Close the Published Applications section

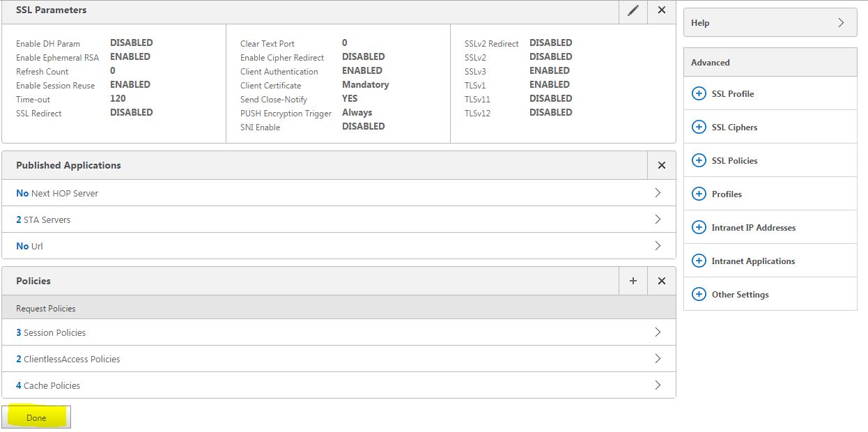(x=661, y=165)
